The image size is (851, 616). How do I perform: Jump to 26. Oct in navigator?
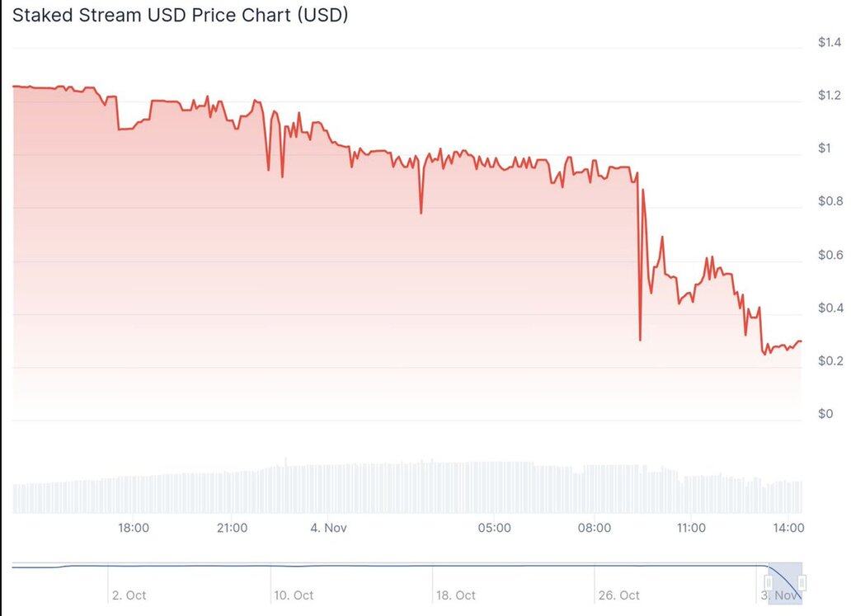pos(618,595)
